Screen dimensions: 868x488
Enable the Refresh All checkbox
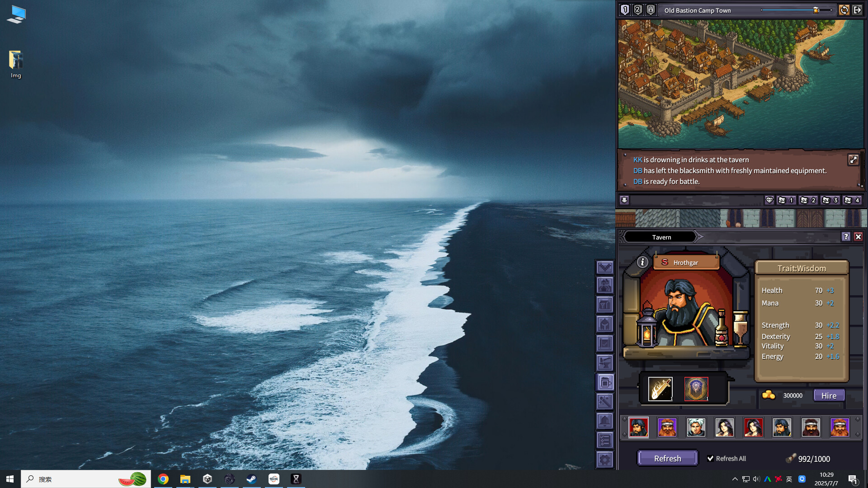711,458
